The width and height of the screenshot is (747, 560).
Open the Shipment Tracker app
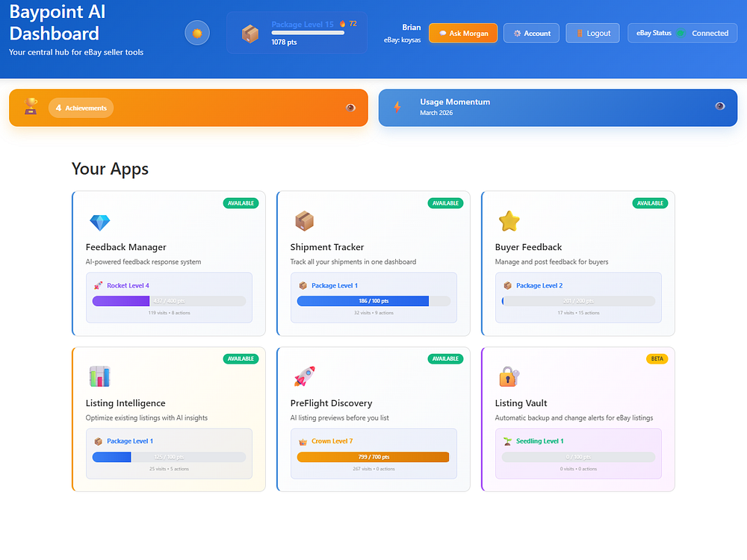(x=373, y=264)
